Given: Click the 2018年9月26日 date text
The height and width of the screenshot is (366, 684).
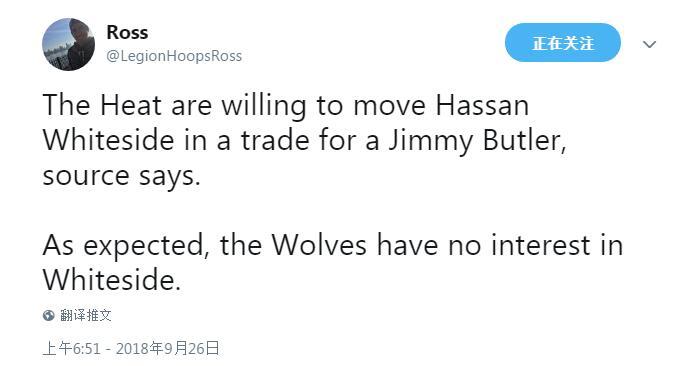Looking at the screenshot, I should point(168,348).
